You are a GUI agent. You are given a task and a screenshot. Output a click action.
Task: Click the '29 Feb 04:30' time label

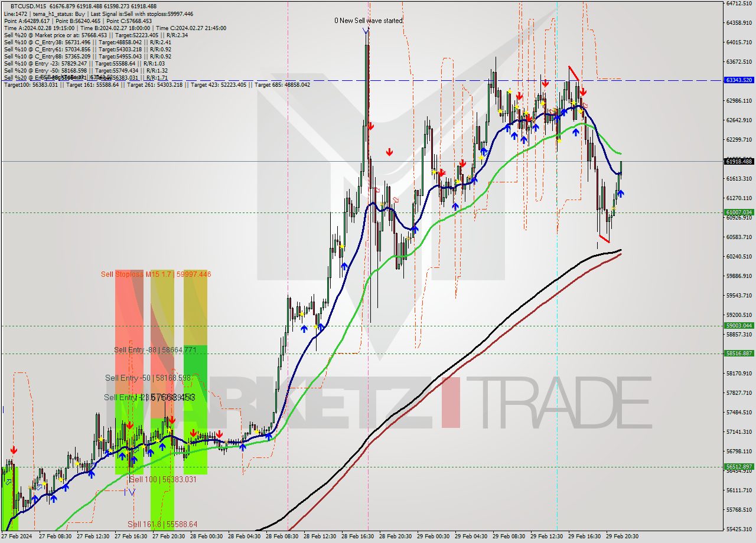(x=471, y=537)
